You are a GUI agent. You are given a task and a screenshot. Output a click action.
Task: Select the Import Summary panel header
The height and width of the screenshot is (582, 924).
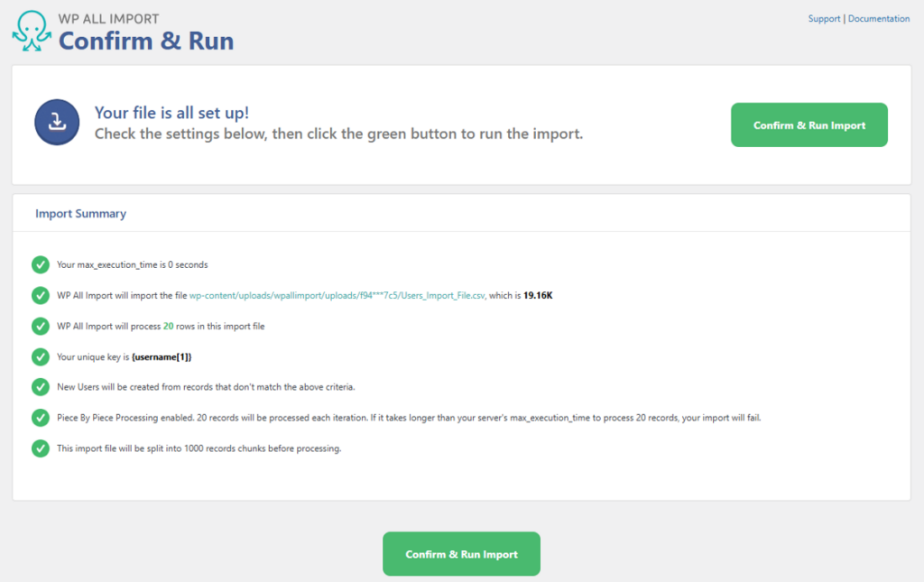(x=80, y=214)
